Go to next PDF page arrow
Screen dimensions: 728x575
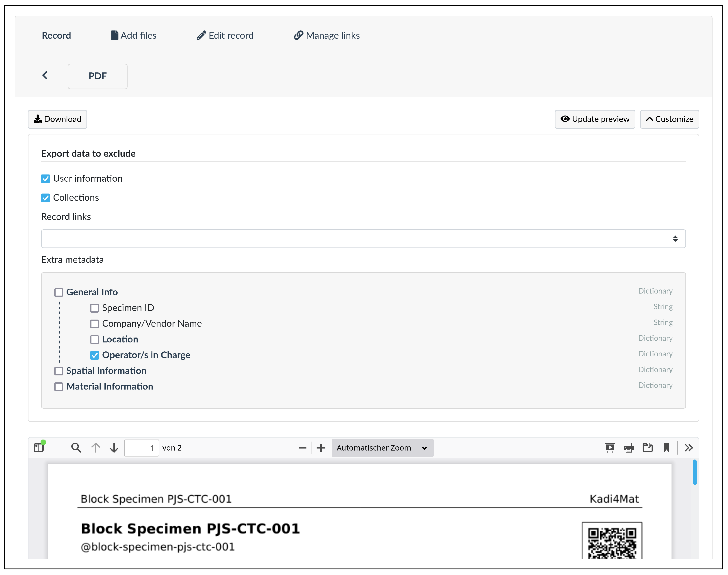(x=114, y=447)
